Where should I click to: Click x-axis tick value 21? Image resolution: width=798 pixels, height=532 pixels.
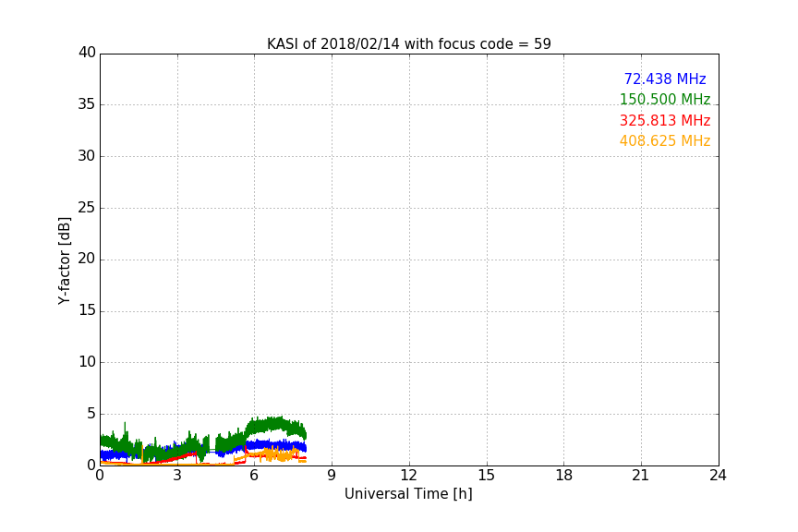(641, 476)
